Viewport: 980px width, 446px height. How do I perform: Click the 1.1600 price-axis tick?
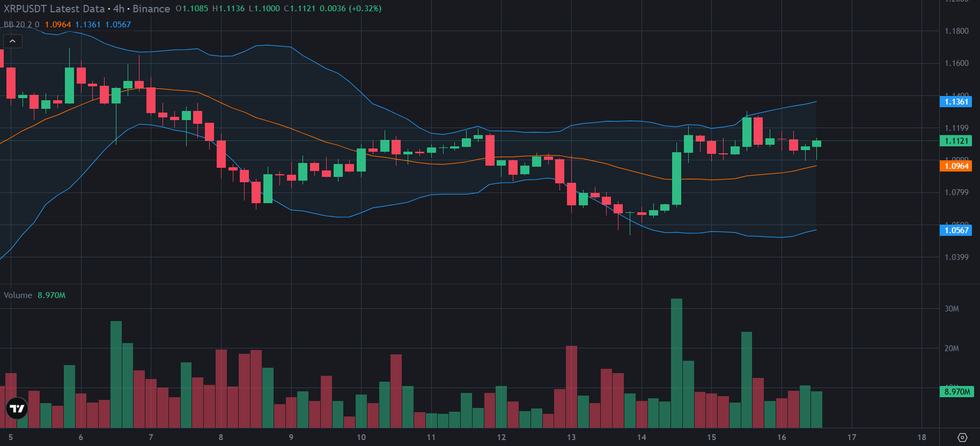956,63
